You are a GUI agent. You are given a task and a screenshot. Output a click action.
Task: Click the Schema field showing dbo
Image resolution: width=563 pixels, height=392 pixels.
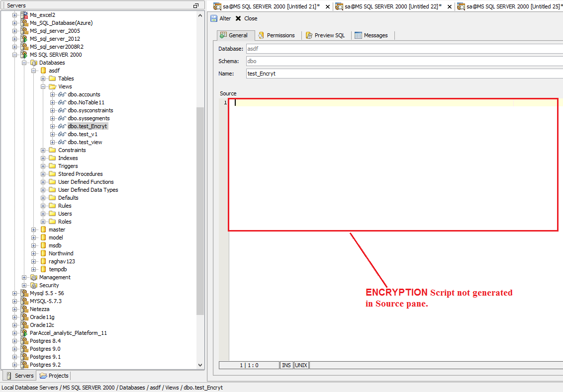tap(404, 61)
